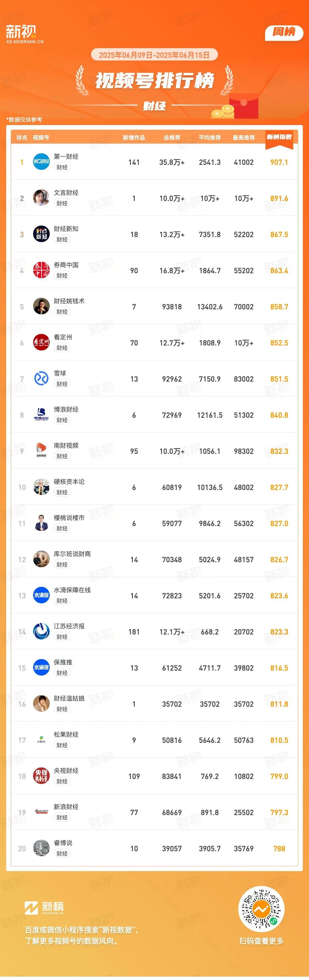
Task: Select the 券商中国 red logo
Action: point(41,270)
